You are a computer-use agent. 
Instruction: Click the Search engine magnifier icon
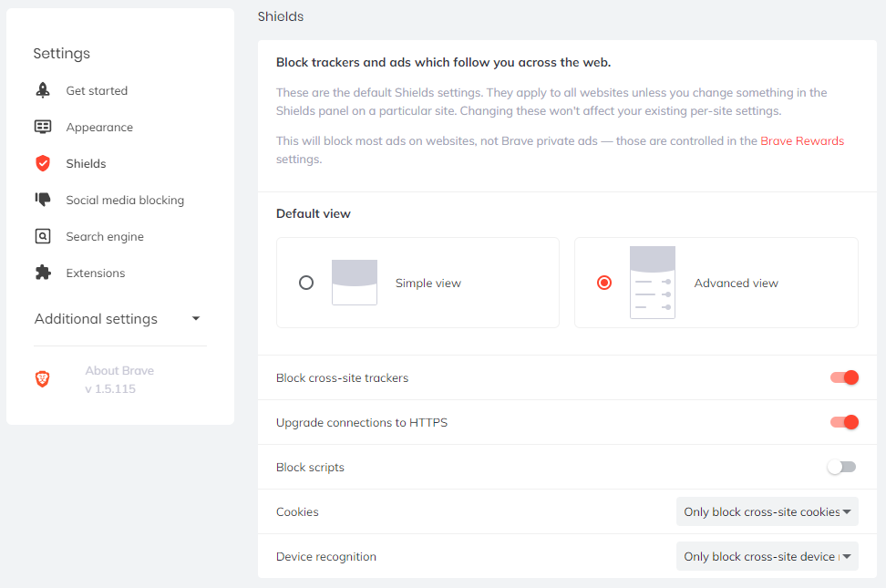pos(43,236)
